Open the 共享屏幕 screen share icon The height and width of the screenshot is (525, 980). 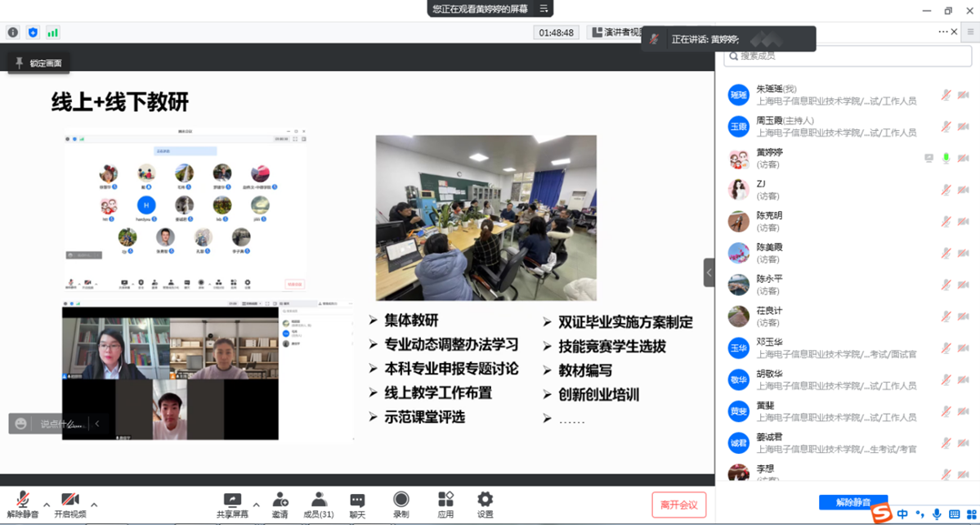point(232,500)
